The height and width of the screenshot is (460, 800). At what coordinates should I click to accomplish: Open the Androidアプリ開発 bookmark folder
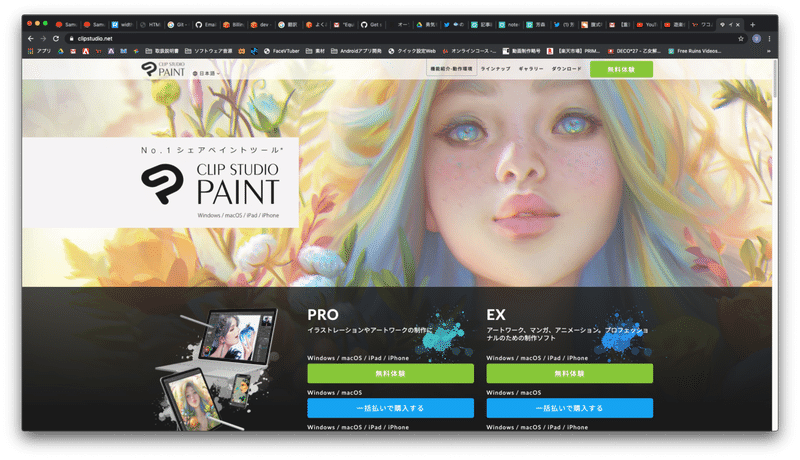356,51
